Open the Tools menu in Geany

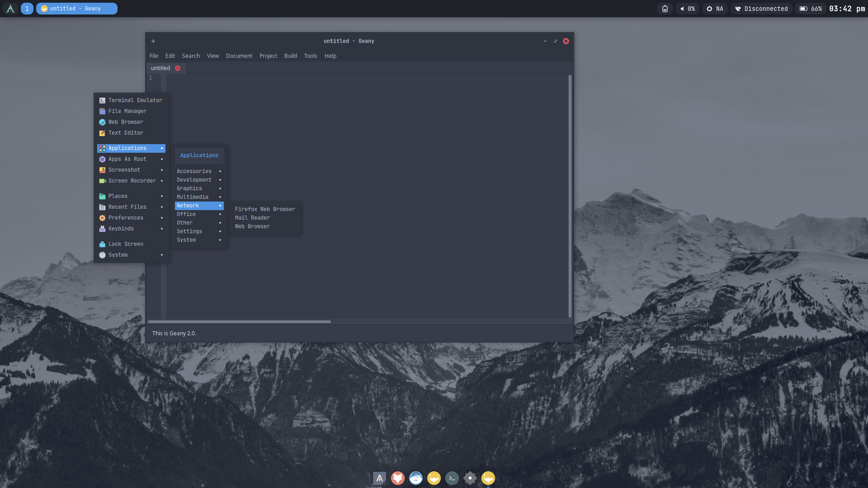pos(311,56)
